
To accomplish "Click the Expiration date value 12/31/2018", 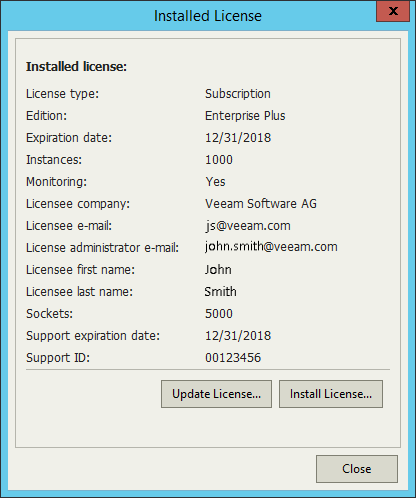I will tap(238, 138).
